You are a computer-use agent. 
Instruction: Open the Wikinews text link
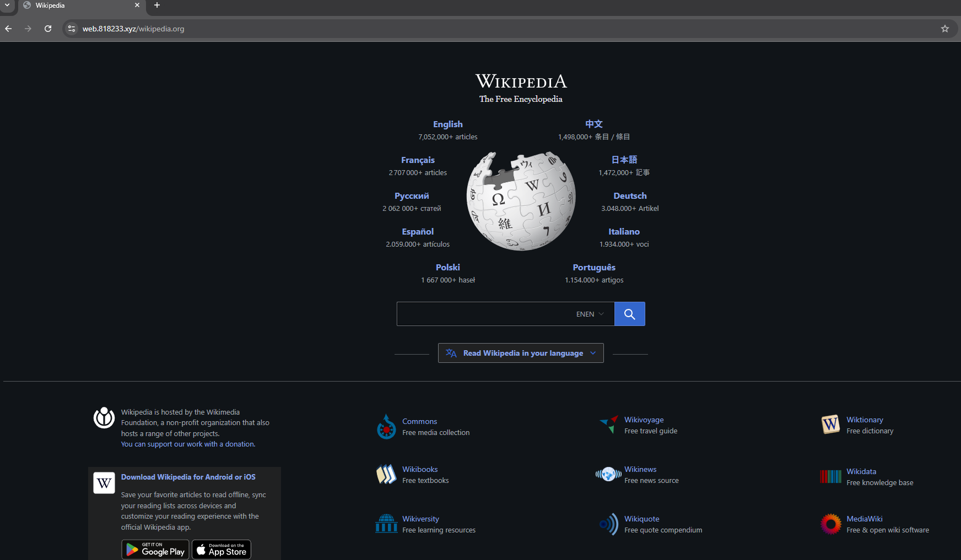[x=640, y=470]
